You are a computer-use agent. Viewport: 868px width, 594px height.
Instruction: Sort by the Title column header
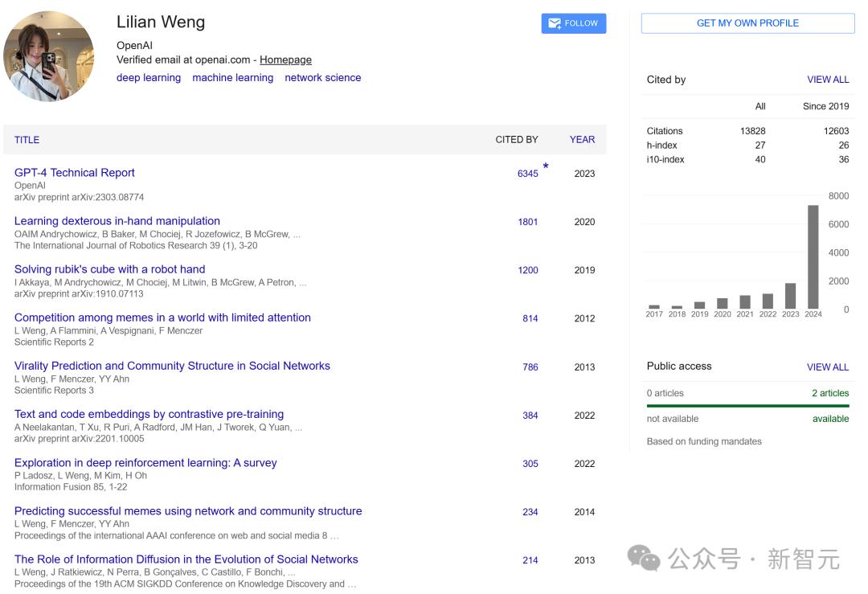27,140
